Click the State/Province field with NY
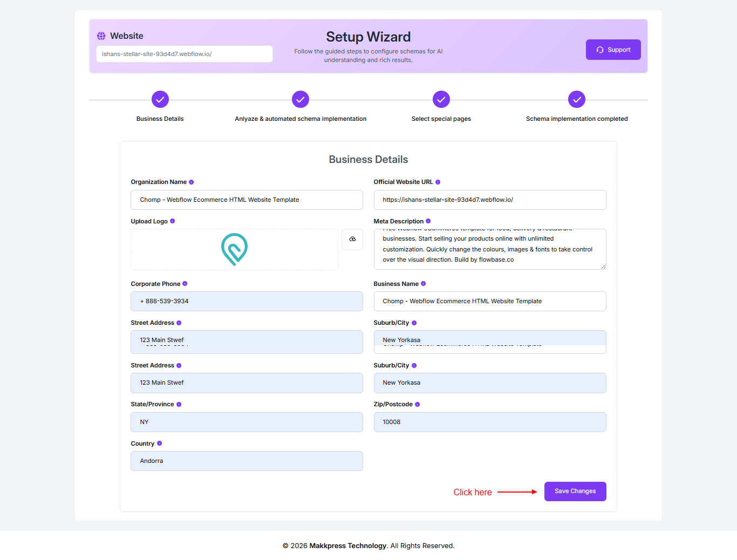The width and height of the screenshot is (737, 560). tap(247, 422)
